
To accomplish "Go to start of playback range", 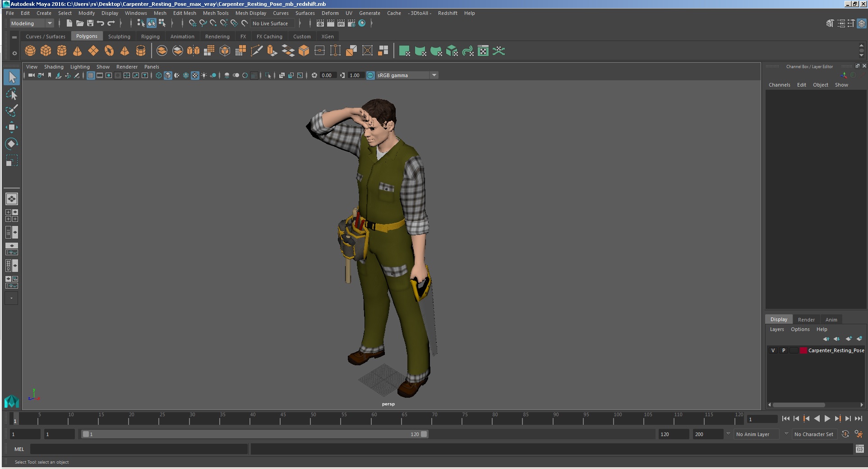I will (x=785, y=419).
